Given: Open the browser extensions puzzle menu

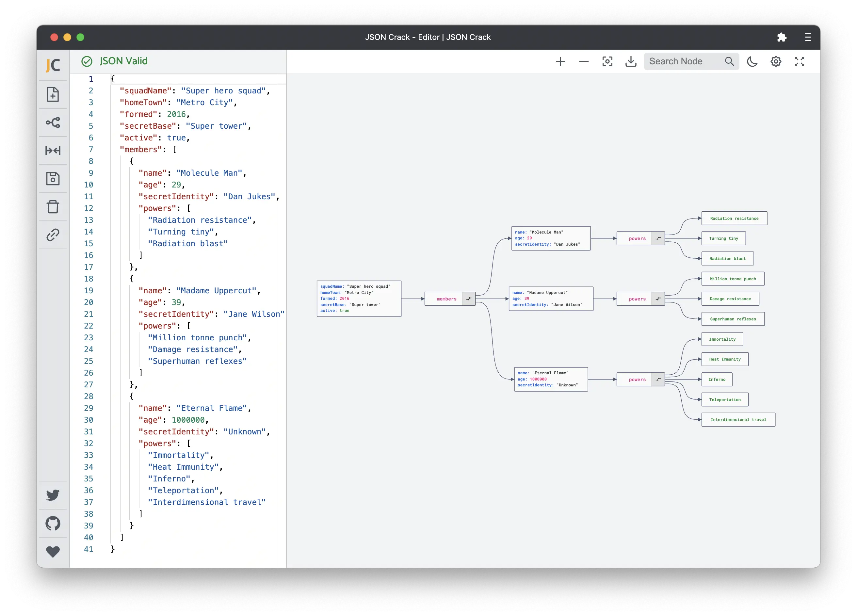Looking at the screenshot, I should coord(782,37).
